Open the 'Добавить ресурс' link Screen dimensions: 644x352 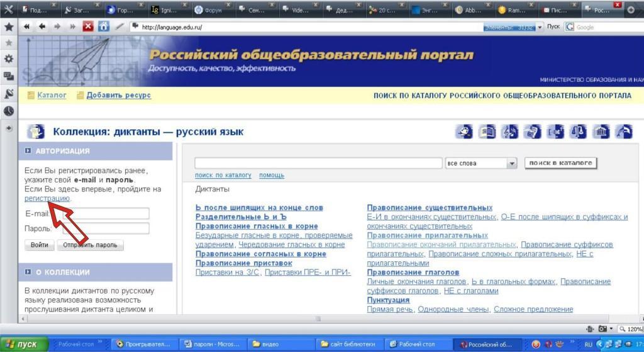click(x=119, y=95)
